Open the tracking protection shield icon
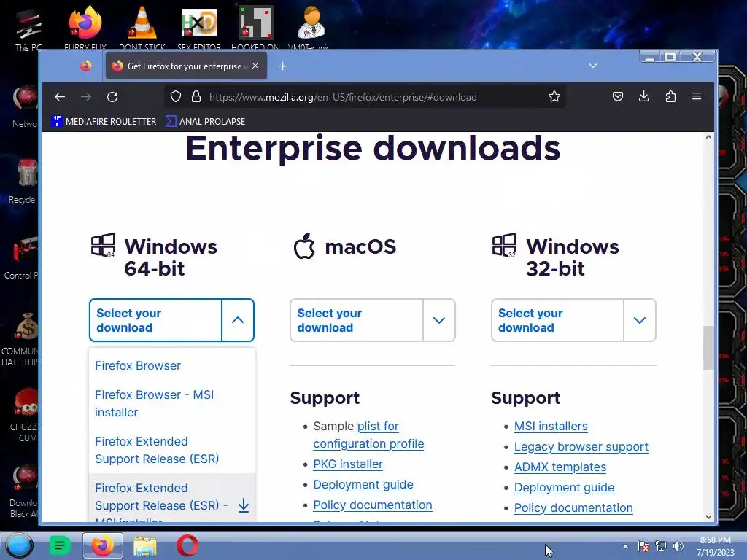Image resolution: width=747 pixels, height=560 pixels. tap(176, 97)
